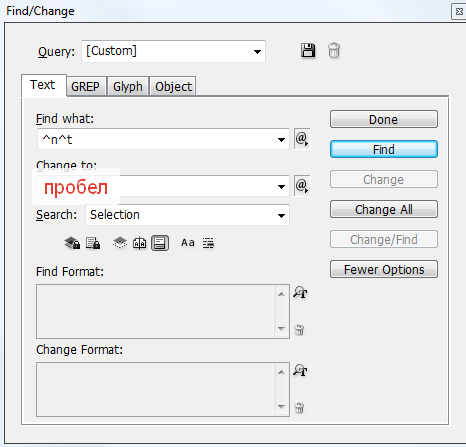Image resolution: width=466 pixels, height=447 pixels.
Task: Switch to the GREP tab
Action: coord(85,87)
